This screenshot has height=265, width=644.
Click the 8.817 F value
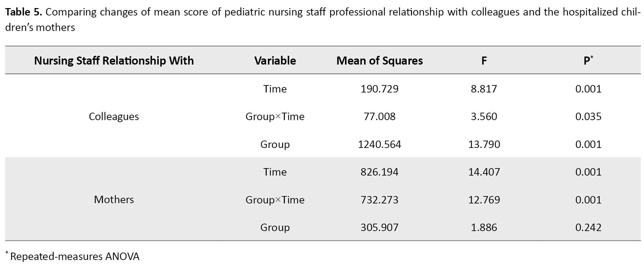pos(484,89)
